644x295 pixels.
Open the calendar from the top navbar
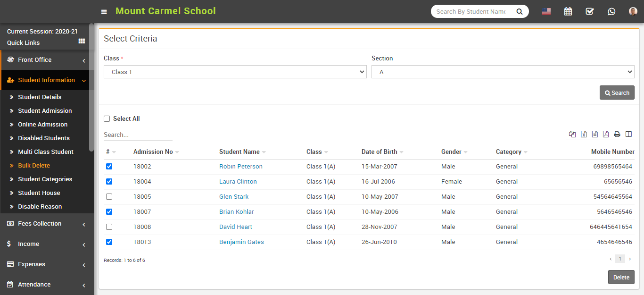click(x=568, y=11)
